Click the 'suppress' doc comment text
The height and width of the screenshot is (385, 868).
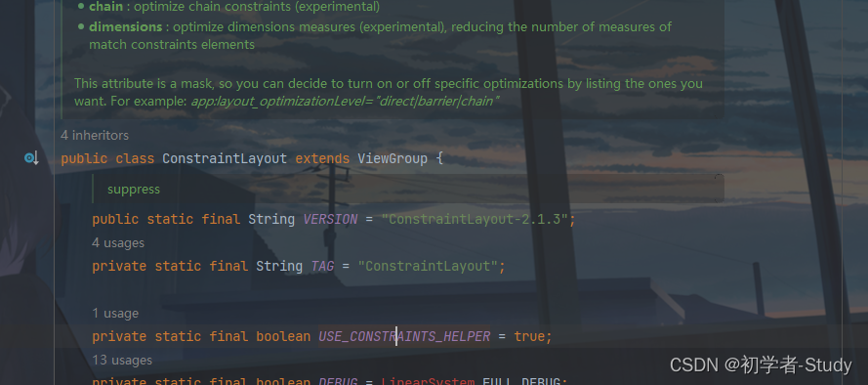click(134, 190)
